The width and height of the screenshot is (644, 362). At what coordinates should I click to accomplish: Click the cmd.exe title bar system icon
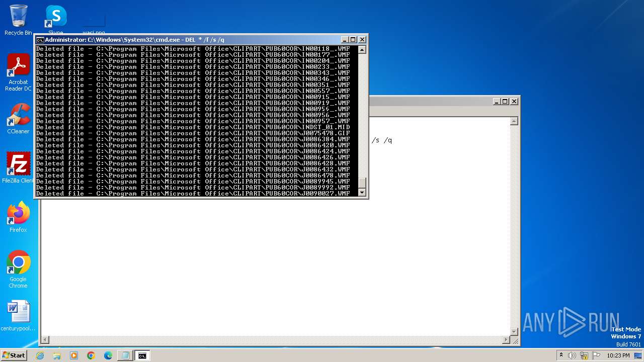point(40,40)
